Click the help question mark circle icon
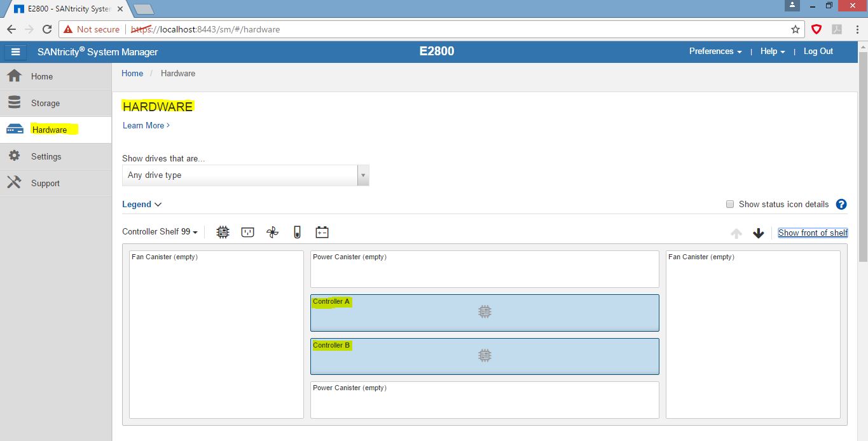This screenshot has height=441, width=868. (x=841, y=204)
